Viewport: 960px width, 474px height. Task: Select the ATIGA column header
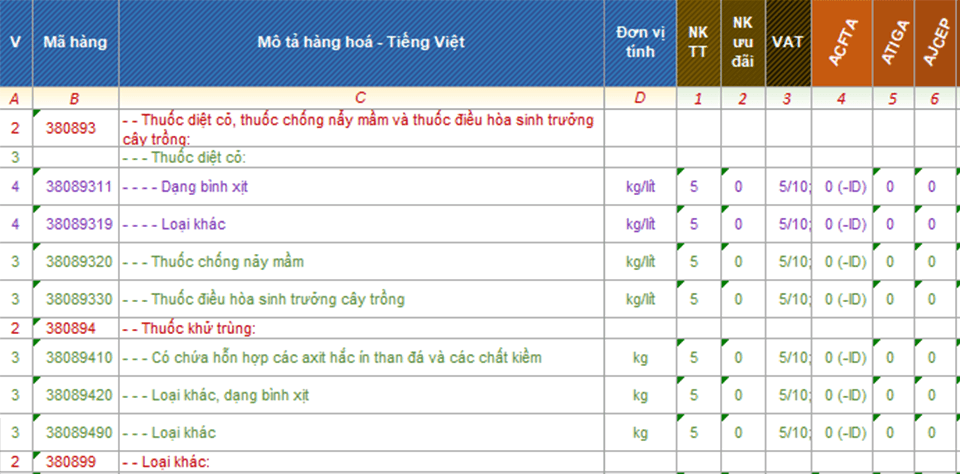tap(891, 43)
